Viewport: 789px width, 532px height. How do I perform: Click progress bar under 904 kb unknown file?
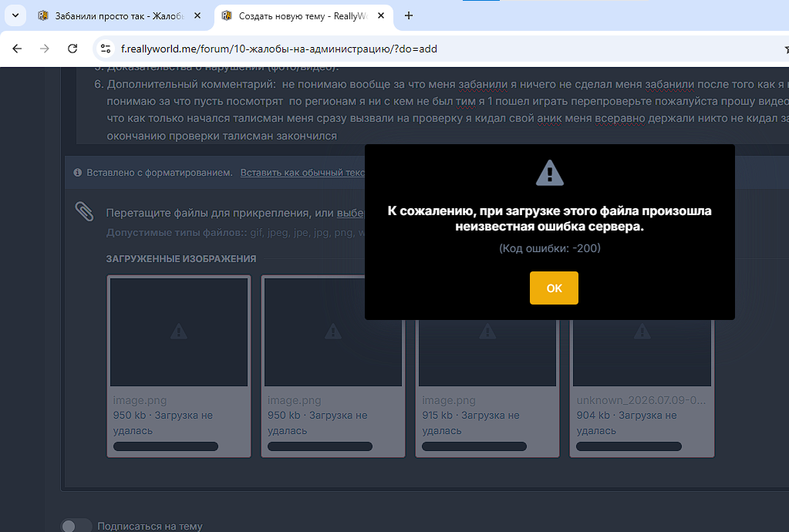629,446
